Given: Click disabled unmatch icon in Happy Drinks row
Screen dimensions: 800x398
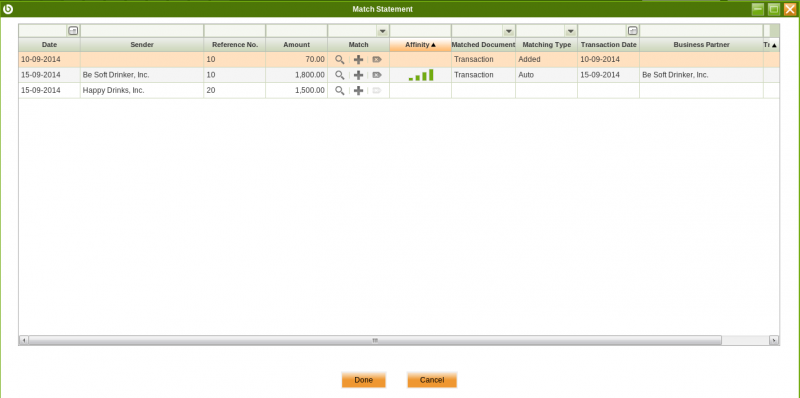Looking at the screenshot, I should 377,90.
